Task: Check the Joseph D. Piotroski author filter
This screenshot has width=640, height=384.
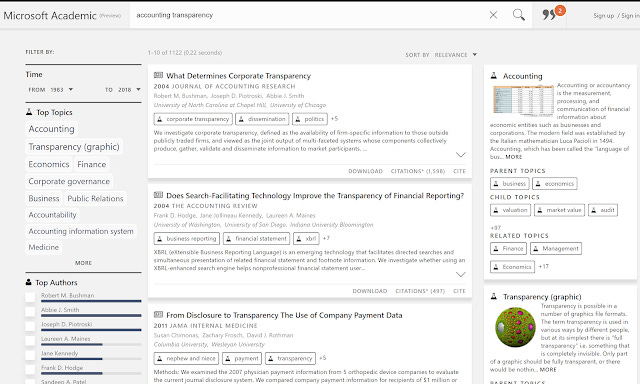Action: (x=30, y=326)
